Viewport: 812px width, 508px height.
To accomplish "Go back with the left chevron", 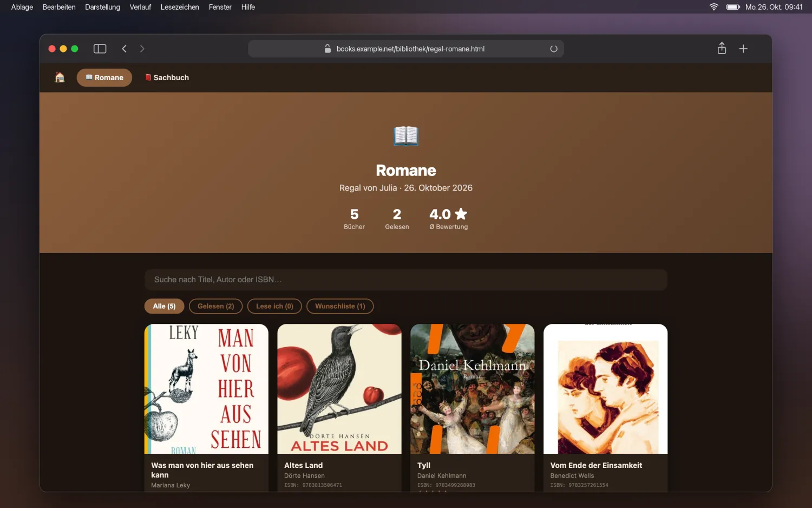I will click(x=124, y=49).
